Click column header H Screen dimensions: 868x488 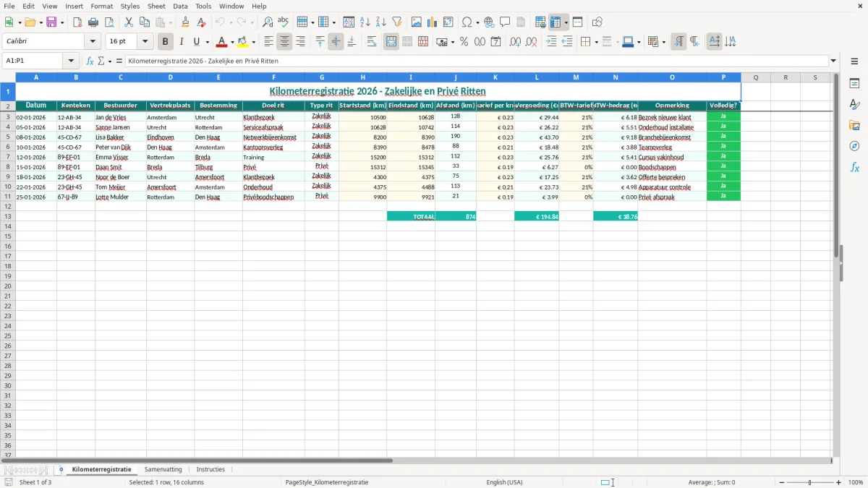(362, 77)
